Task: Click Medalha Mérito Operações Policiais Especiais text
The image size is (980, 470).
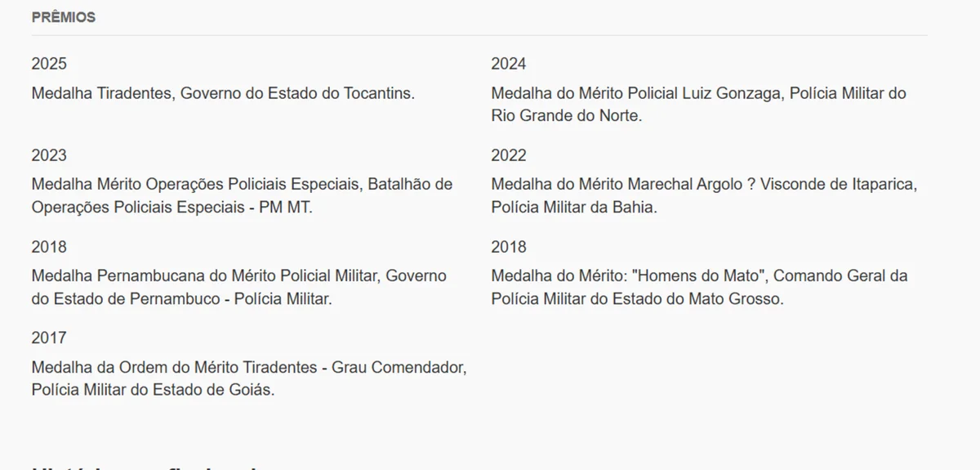Action: tap(196, 185)
